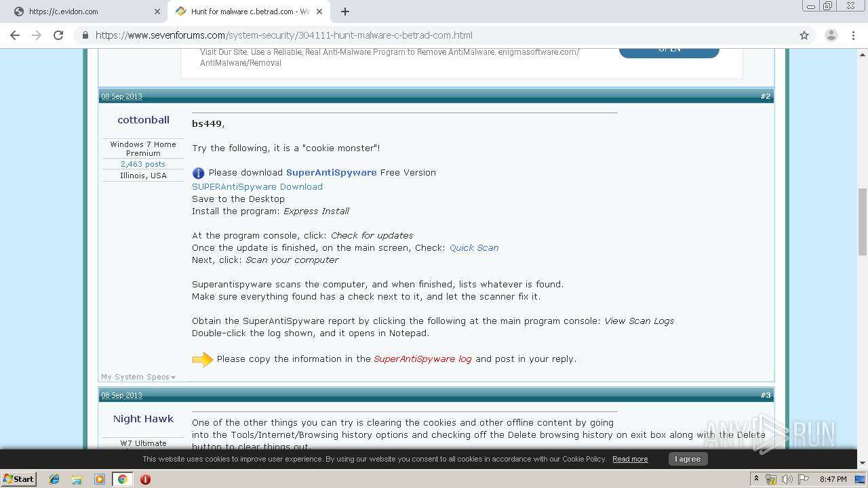Click the OPEN ad button
This screenshot has height=488, width=868.
click(669, 50)
